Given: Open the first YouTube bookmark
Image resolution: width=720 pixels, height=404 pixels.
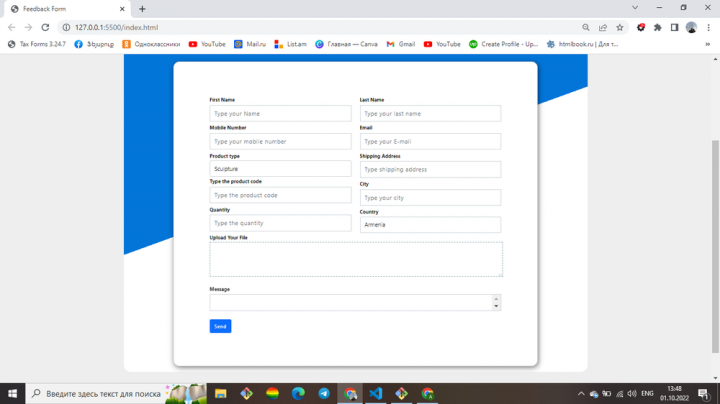Looking at the screenshot, I should coord(207,44).
